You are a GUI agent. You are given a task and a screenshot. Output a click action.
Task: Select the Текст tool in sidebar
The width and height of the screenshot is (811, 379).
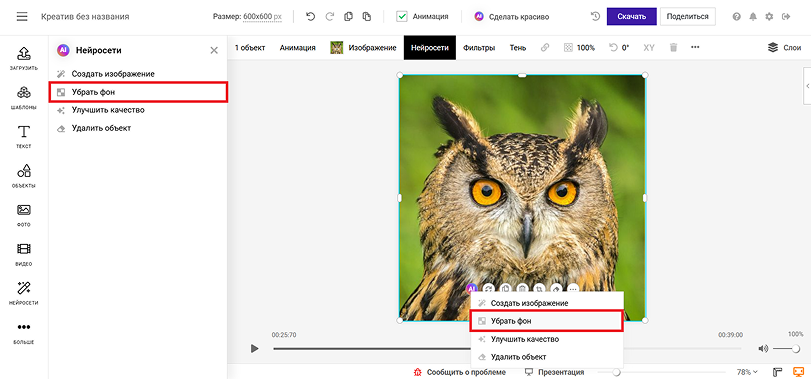[x=24, y=137]
